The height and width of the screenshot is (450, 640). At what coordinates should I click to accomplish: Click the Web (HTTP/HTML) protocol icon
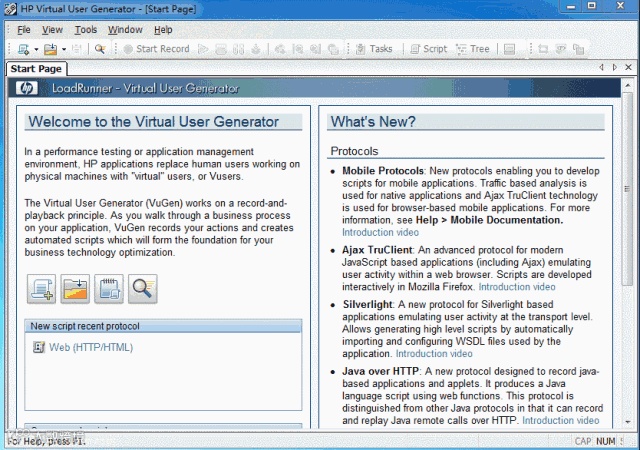pos(39,348)
